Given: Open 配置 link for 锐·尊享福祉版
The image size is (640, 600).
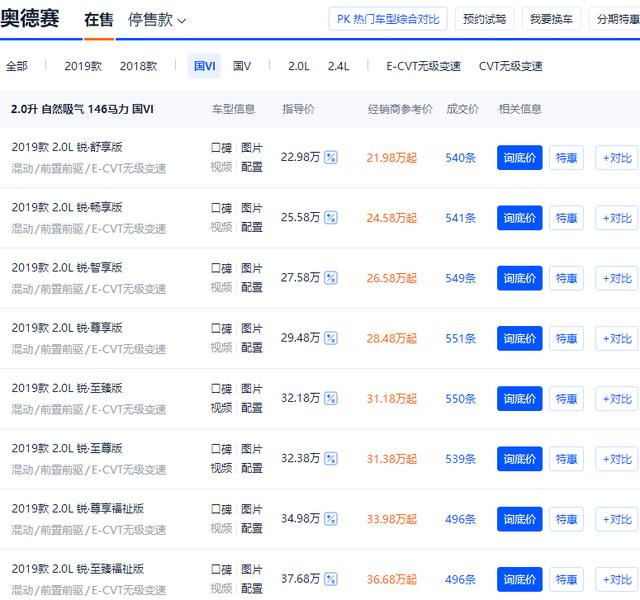Looking at the screenshot, I should click(x=251, y=529).
